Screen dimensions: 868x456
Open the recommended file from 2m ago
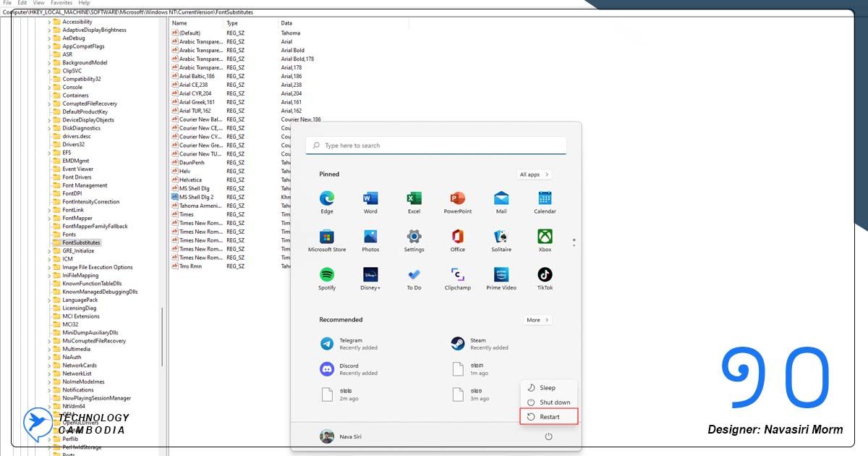[339, 394]
